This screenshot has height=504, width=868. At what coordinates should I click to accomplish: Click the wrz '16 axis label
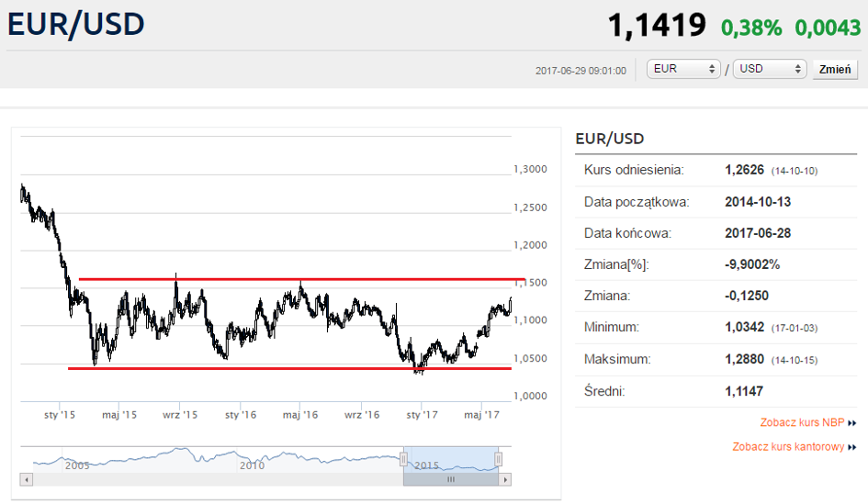(362, 414)
